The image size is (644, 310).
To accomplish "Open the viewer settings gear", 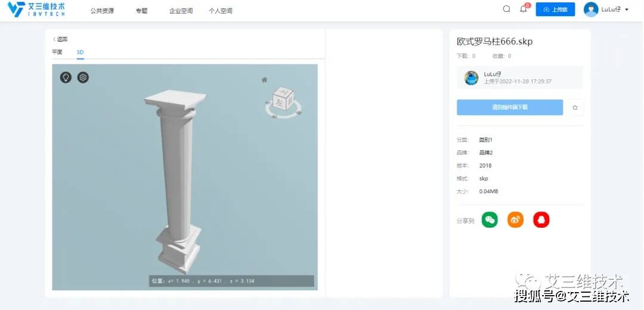I will tap(83, 77).
